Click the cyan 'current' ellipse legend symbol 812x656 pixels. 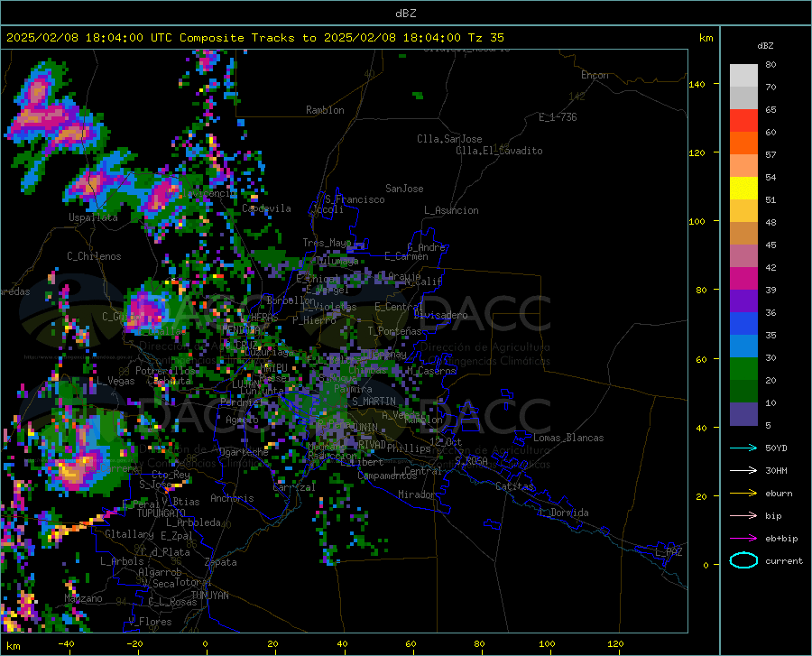tap(743, 560)
